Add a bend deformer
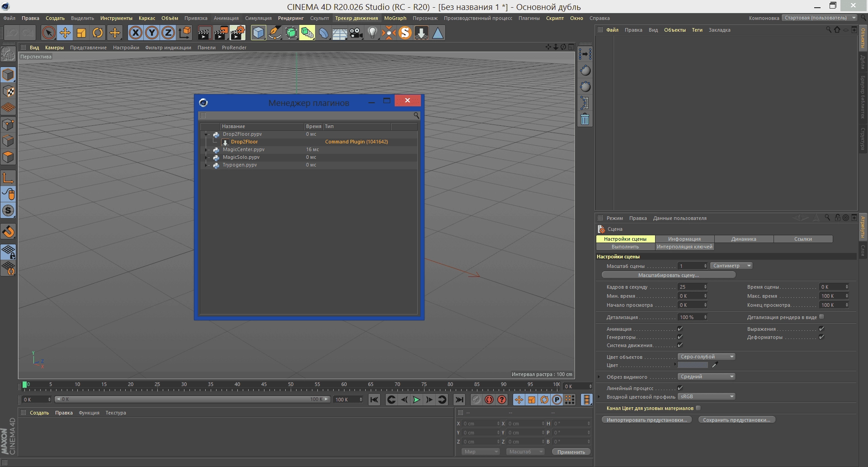Viewport: 868px width, 467px height. [324, 33]
